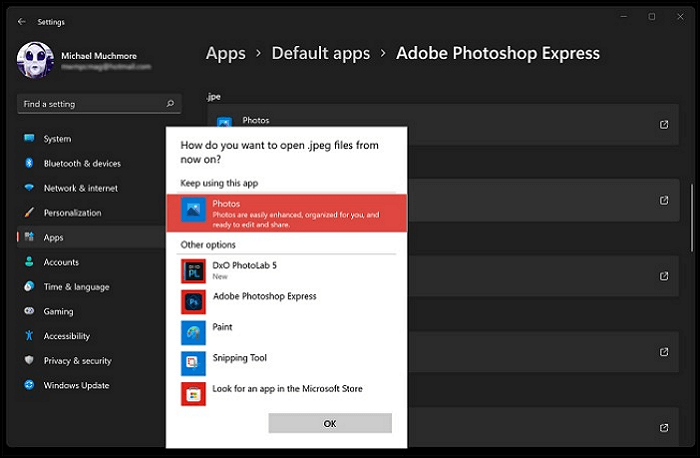Image resolution: width=700 pixels, height=458 pixels.
Task: Click the vertical scrollbar in Settings
Action: [692, 218]
